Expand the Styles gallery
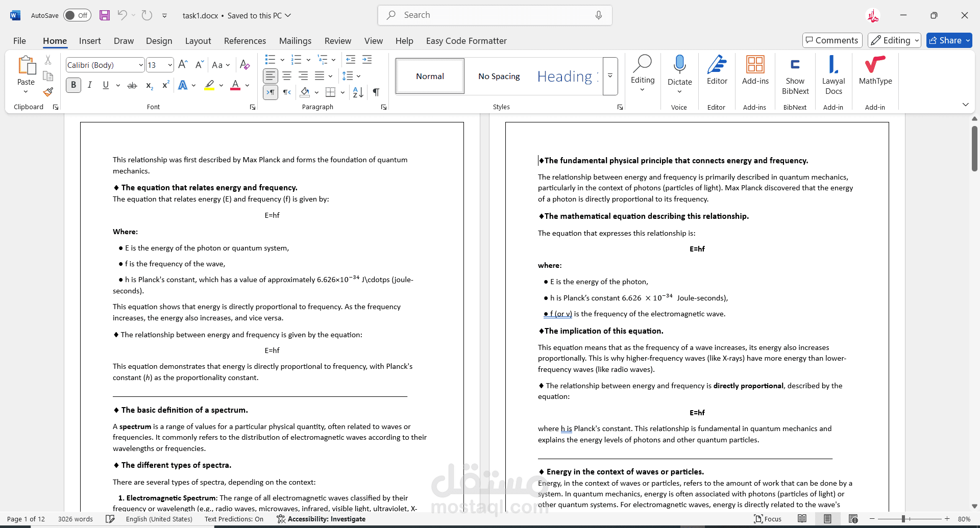 tap(610, 76)
